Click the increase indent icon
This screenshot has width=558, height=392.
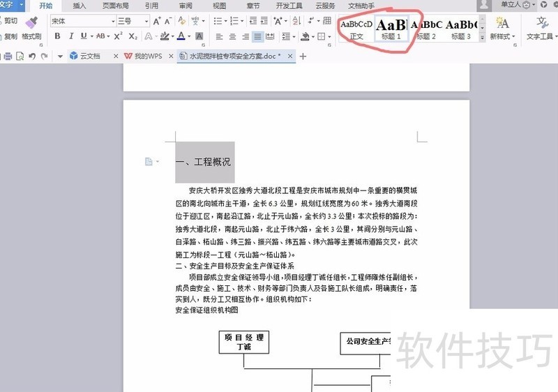click(x=264, y=21)
